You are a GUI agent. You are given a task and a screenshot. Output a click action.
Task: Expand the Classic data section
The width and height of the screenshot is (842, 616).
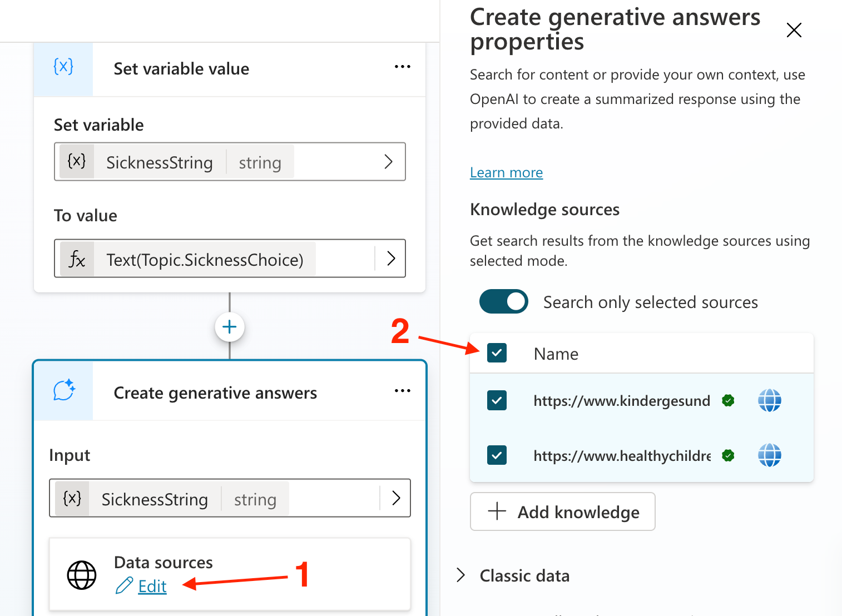[461, 575]
